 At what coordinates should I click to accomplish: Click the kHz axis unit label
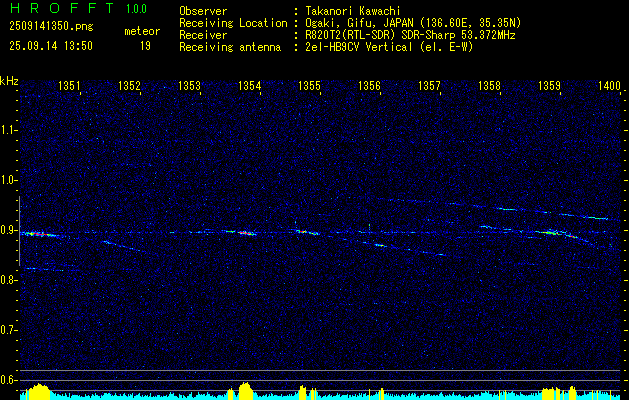point(9,81)
